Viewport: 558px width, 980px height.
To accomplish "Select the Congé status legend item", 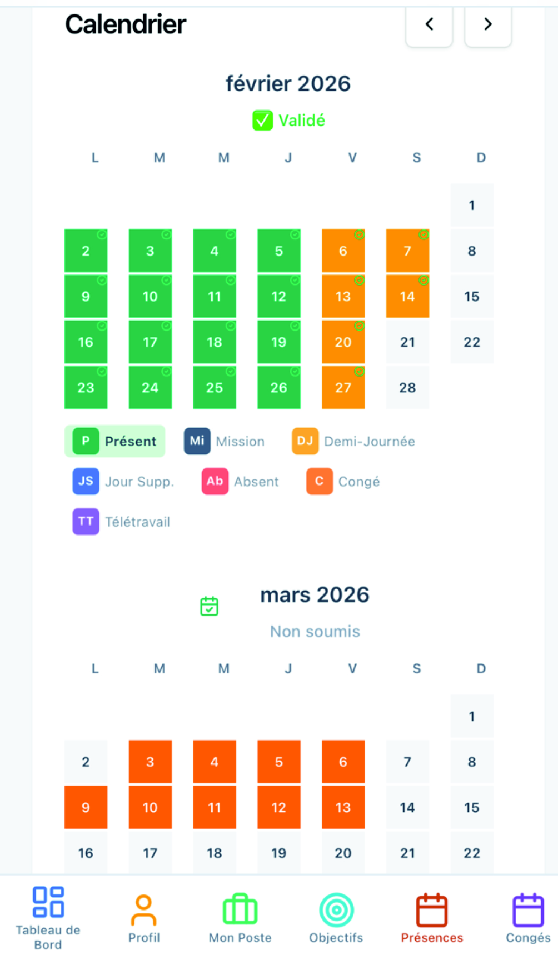I will (x=343, y=481).
